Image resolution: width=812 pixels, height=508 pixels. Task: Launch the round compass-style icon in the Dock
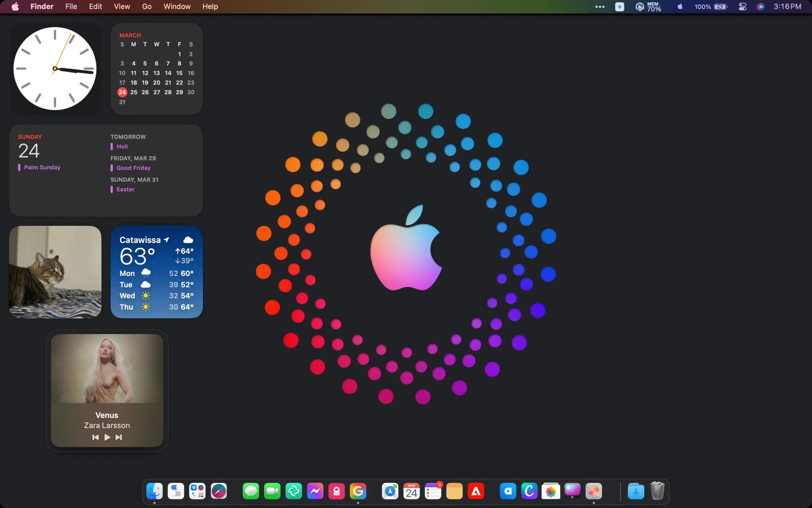pos(219,491)
